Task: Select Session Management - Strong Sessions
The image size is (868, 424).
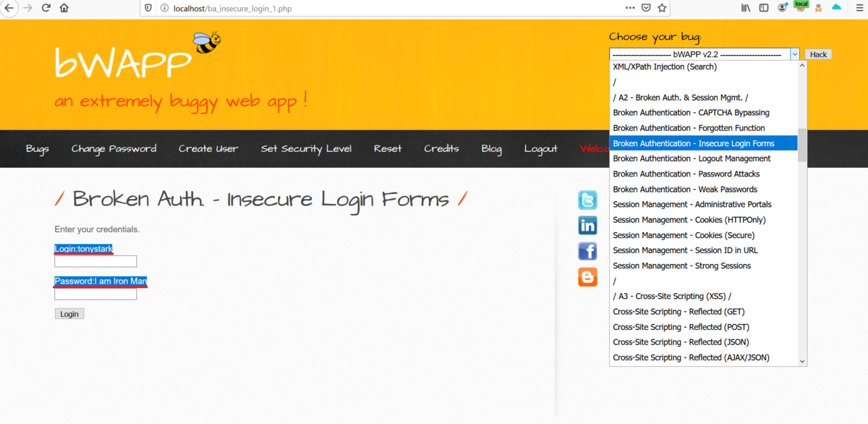Action: 704,266
